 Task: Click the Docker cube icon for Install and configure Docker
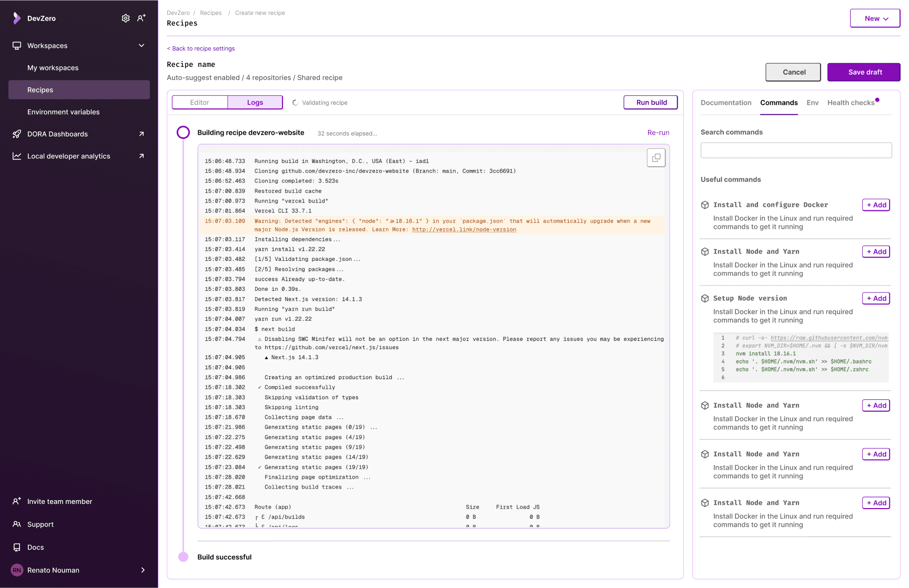pos(705,205)
